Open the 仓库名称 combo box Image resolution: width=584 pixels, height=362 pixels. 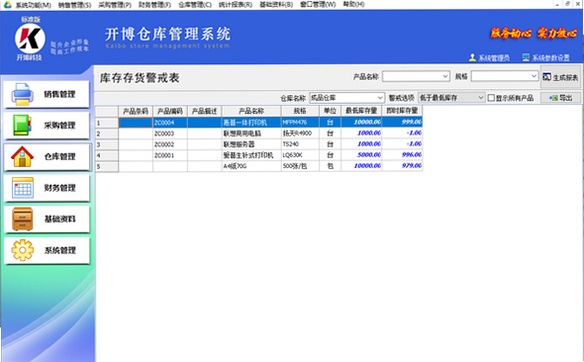pyautogui.click(x=347, y=98)
